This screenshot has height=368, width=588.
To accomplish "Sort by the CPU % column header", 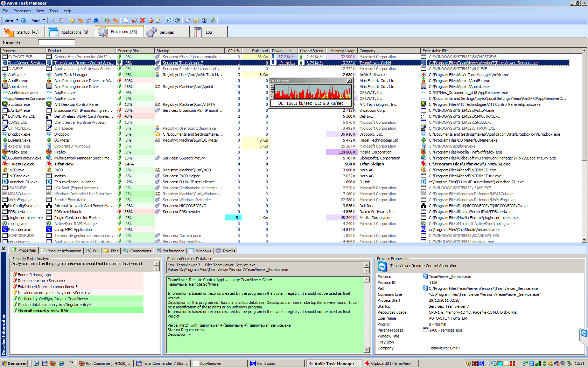I will point(233,51).
